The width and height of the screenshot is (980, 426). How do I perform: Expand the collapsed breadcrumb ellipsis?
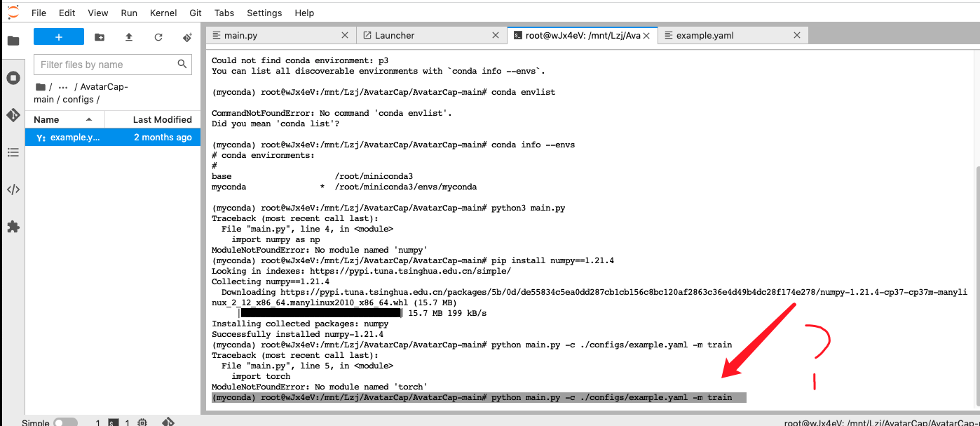click(63, 87)
